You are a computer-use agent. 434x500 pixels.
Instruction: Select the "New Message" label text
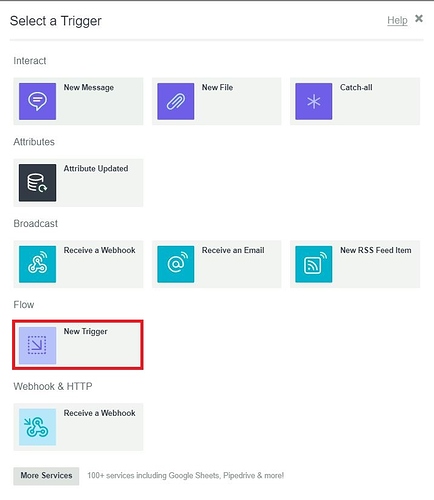tap(89, 87)
